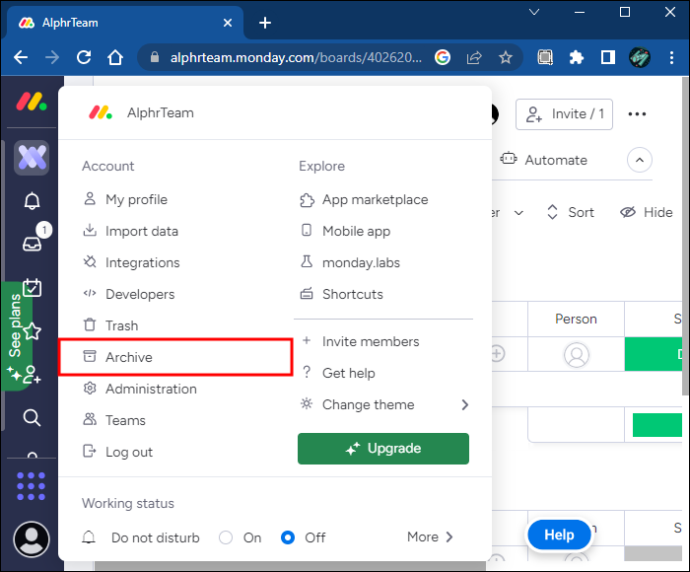Click share page icon in address bar
Image resolution: width=690 pixels, height=572 pixels.
474,57
